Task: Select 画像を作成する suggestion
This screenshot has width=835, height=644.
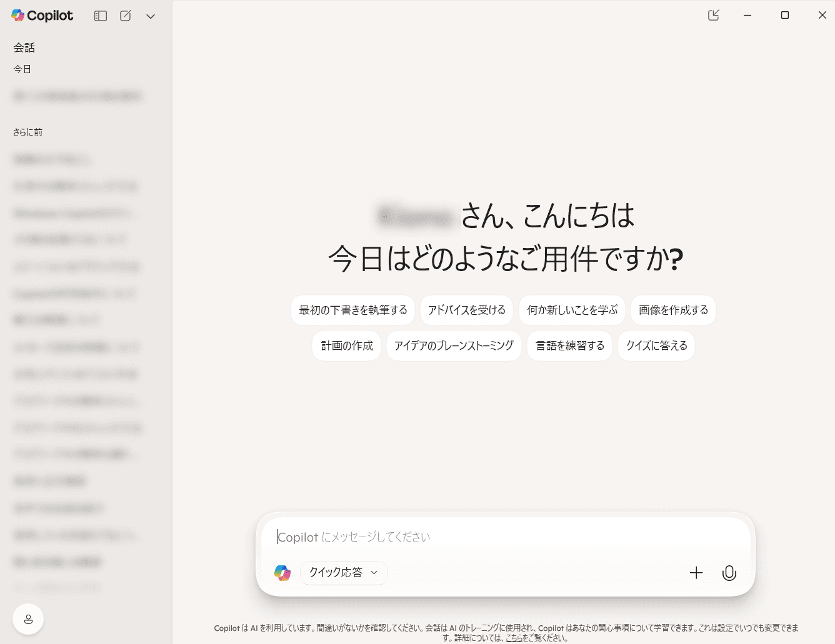Action: [673, 310]
